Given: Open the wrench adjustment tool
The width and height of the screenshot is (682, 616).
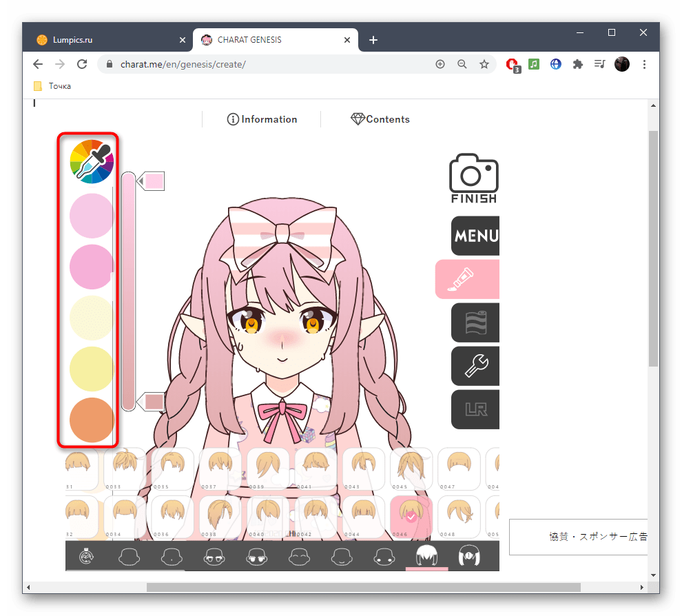Looking at the screenshot, I should point(475,365).
